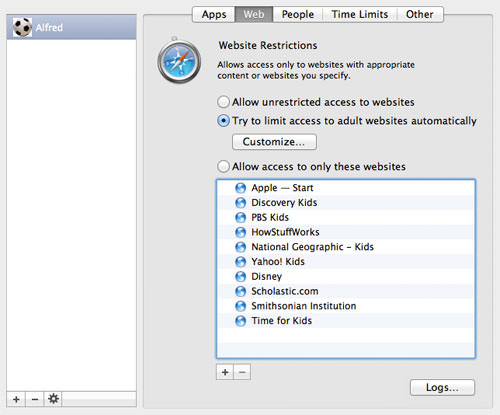Open the People tab
Image resolution: width=500 pixels, height=415 pixels.
click(x=298, y=14)
